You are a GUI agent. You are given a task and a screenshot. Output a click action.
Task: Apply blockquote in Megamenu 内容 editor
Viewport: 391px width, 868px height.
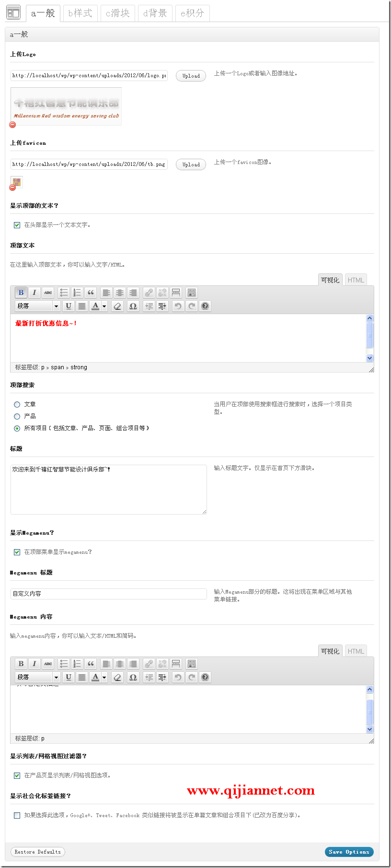point(91,664)
